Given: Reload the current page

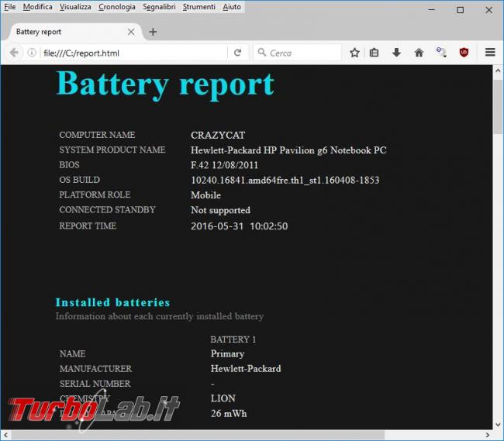Looking at the screenshot, I should (x=237, y=53).
